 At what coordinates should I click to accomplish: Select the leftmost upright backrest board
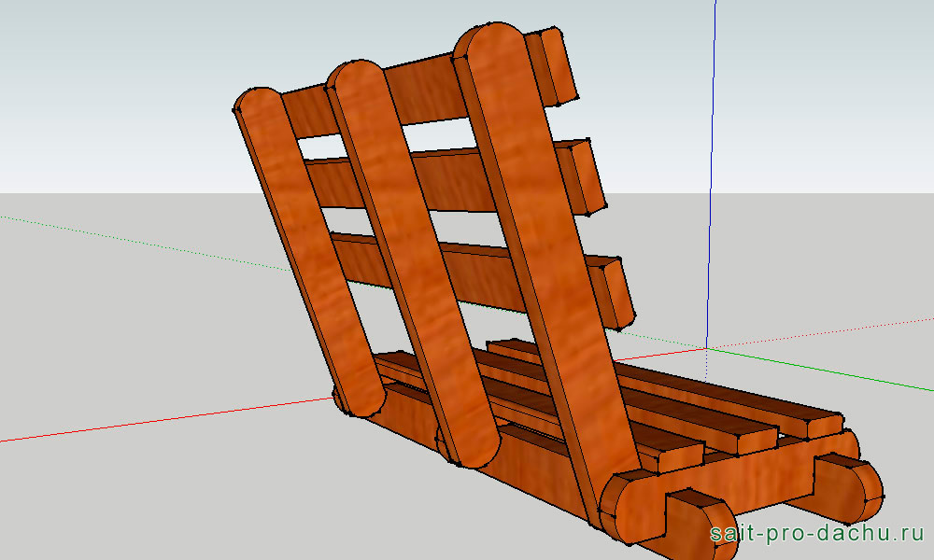(310, 252)
